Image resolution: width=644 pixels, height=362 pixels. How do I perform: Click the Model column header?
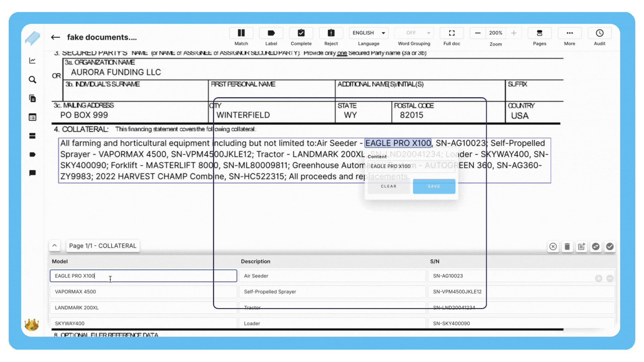click(x=60, y=261)
